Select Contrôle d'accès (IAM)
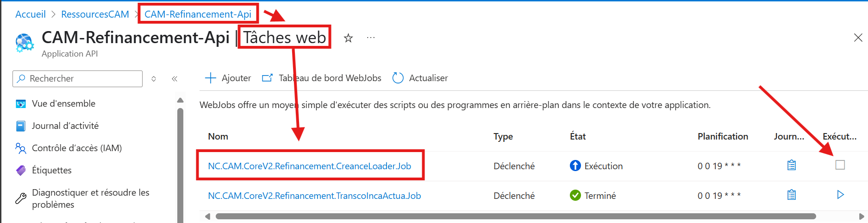This screenshot has width=868, height=223. [76, 148]
